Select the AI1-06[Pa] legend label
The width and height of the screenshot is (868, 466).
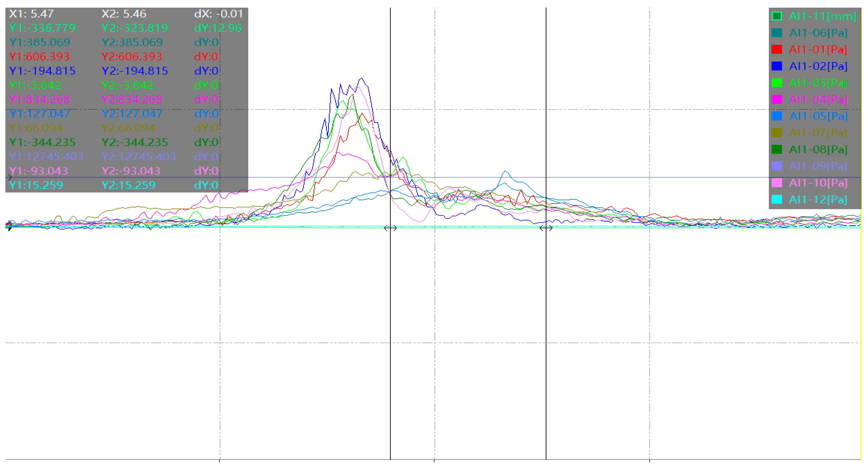(x=818, y=33)
